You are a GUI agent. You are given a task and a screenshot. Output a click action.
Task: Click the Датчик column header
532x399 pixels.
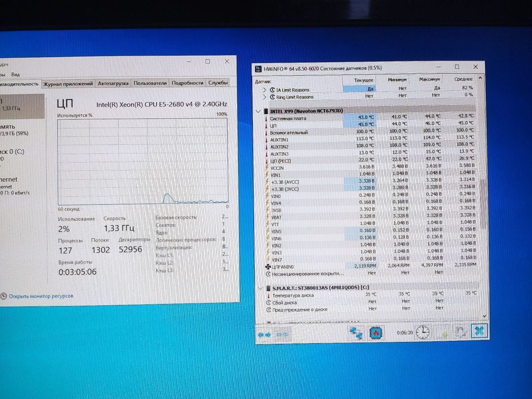tap(263, 81)
